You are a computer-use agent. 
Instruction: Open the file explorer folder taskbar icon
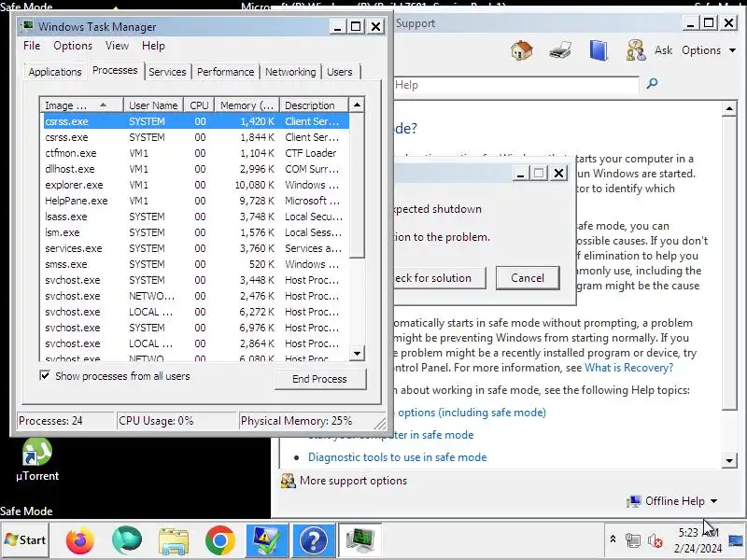coord(174,541)
